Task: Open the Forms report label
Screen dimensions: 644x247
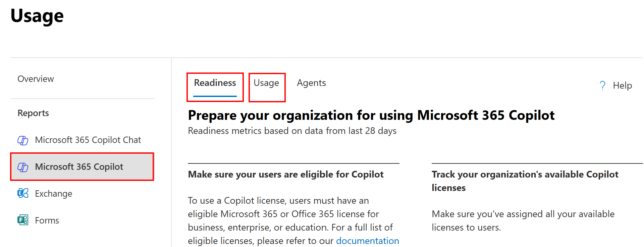Action: click(x=47, y=220)
